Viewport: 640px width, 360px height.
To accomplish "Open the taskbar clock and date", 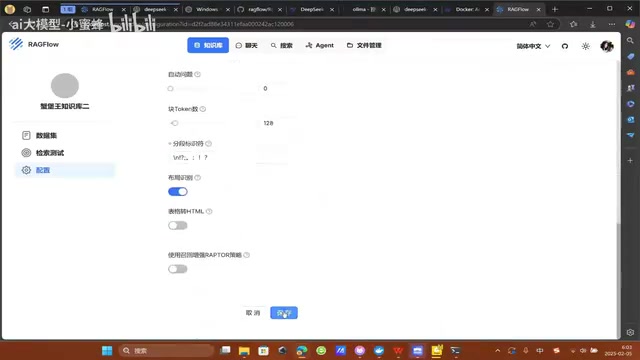I will (619, 351).
